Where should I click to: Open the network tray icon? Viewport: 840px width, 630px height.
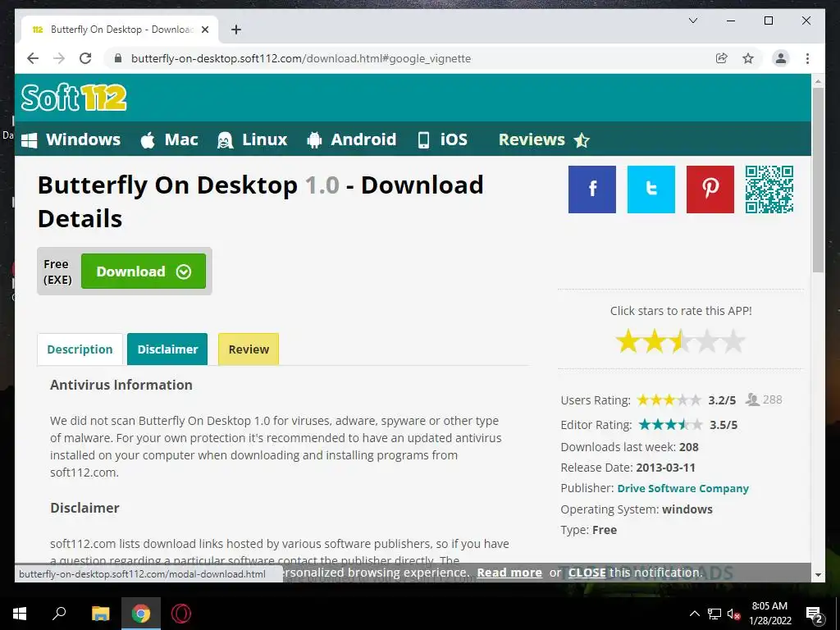(x=714, y=614)
